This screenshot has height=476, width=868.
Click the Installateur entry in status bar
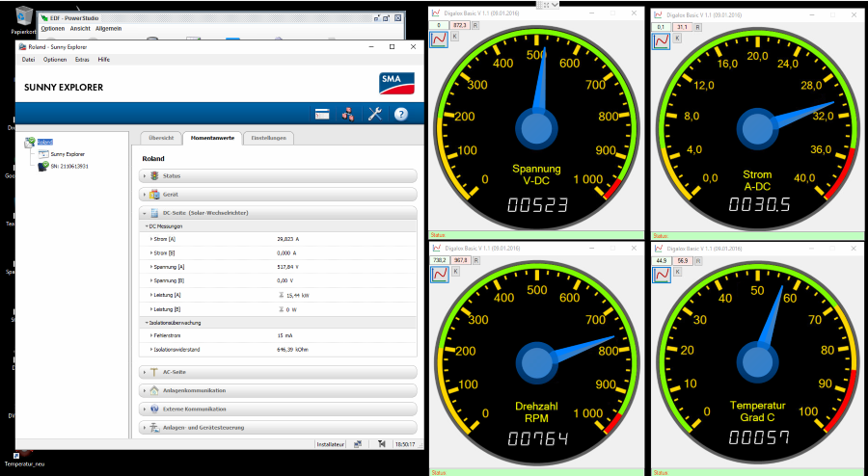click(x=331, y=444)
